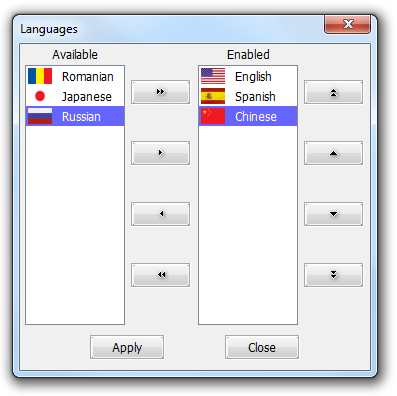Click the Spanish flag icon
The image size is (397, 396).
pyautogui.click(x=213, y=96)
